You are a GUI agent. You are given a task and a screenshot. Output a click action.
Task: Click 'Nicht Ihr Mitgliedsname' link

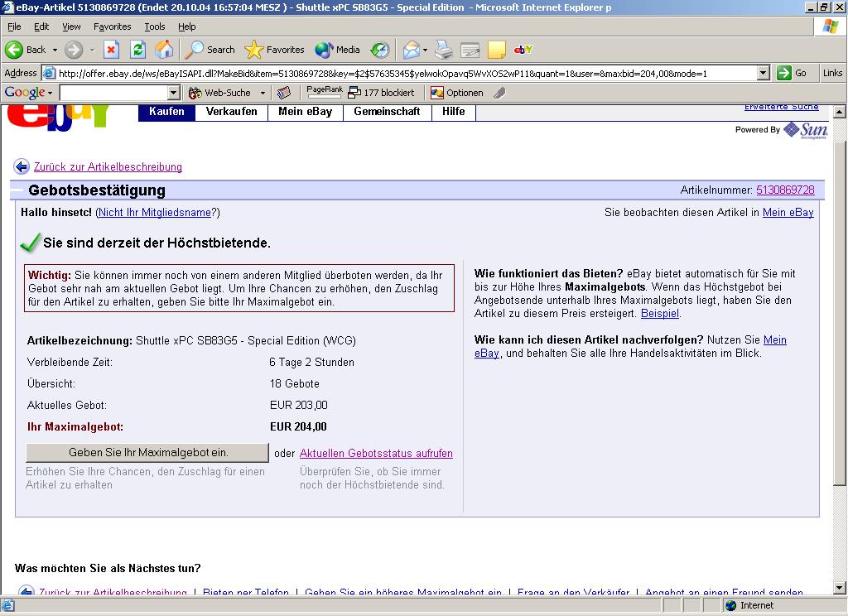[x=155, y=213]
